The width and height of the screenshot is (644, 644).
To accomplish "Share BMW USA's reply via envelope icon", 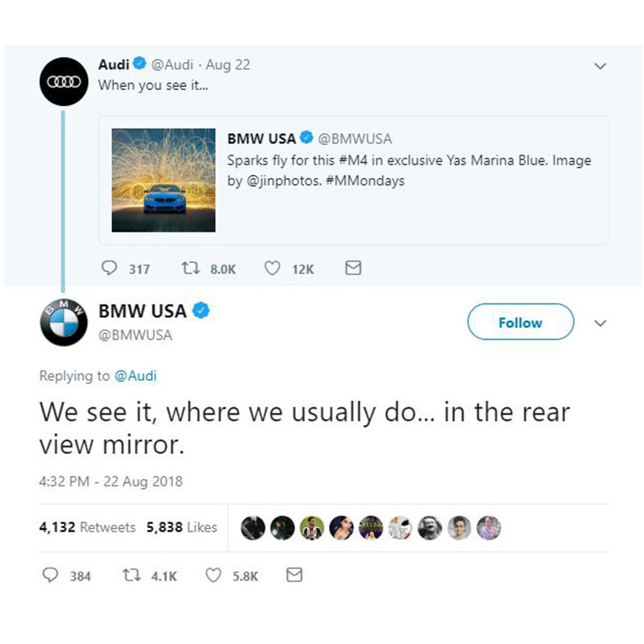I will (x=294, y=575).
